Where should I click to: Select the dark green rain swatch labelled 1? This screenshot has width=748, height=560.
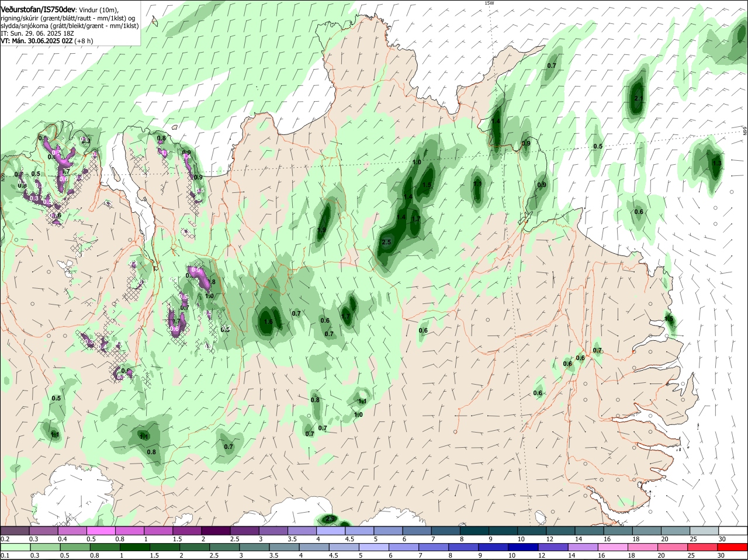(x=135, y=547)
